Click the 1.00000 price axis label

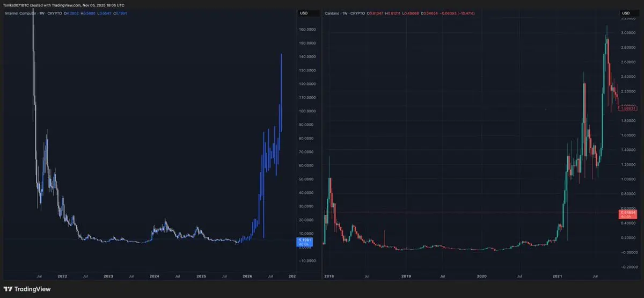[x=628, y=179]
